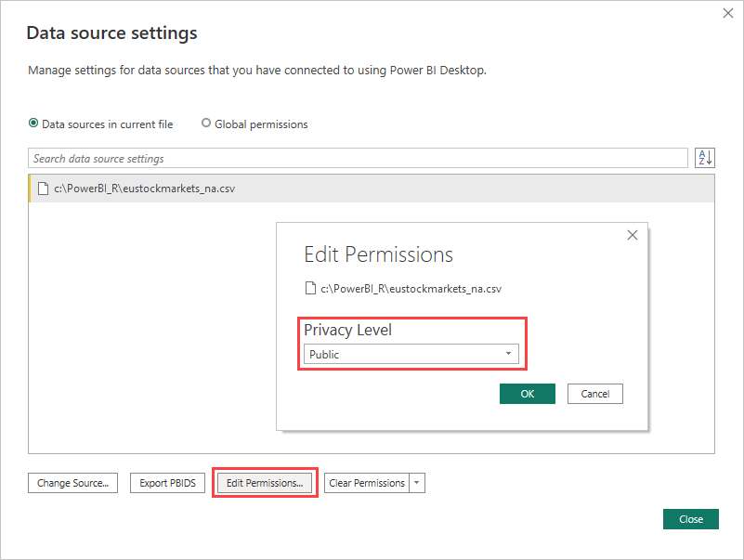Select 'Data sources in current file' radio
The height and width of the screenshot is (560, 744).
(34, 124)
